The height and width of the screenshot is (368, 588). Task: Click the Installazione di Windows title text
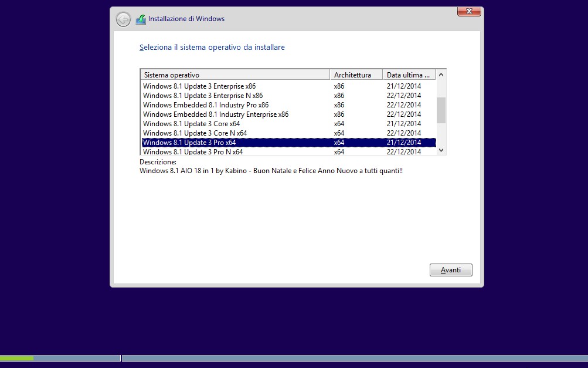point(186,19)
